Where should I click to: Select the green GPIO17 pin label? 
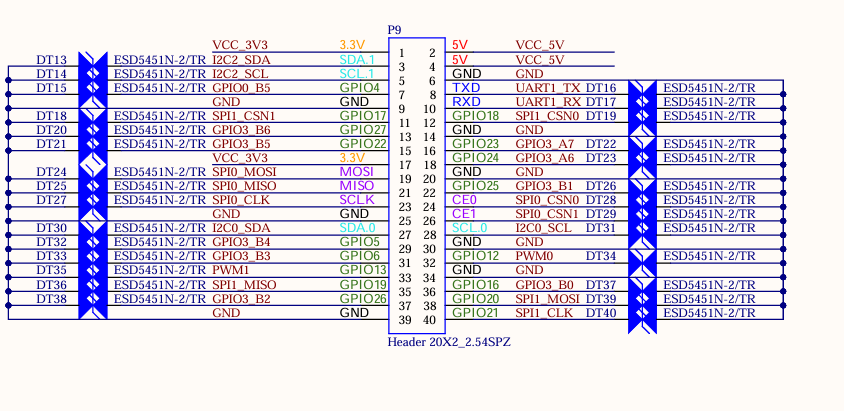click(363, 116)
